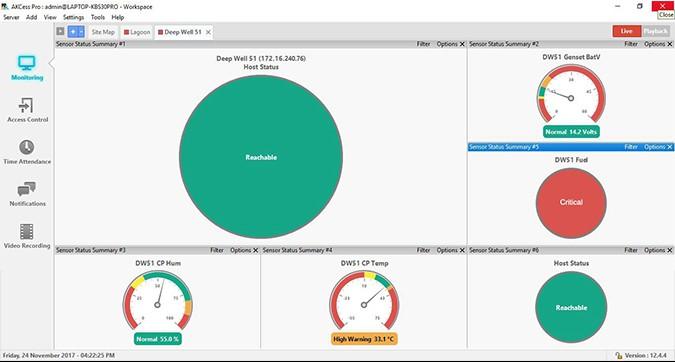Open the Server menu
Screen dimensions: 675x362
11,17
